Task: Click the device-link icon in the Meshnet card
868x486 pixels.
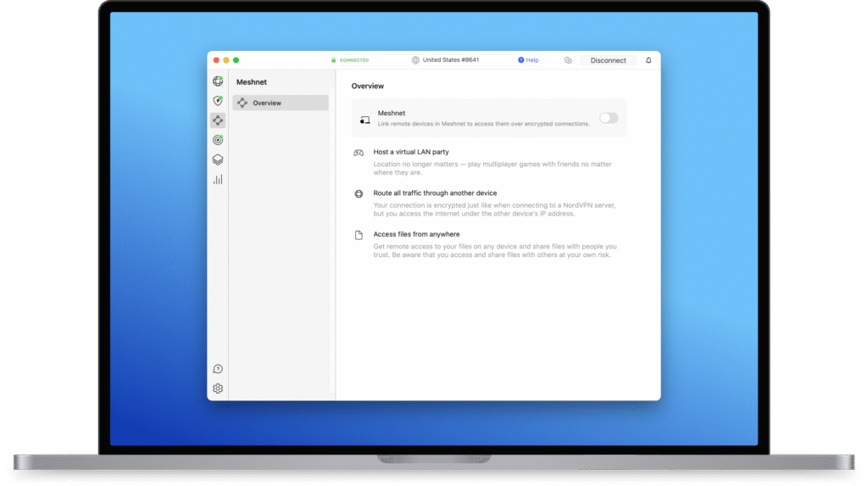Action: coord(364,120)
